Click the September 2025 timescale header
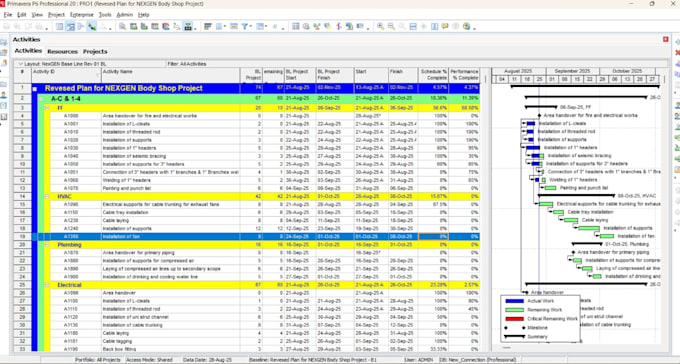Screen dimensions: 680x364 (572, 71)
